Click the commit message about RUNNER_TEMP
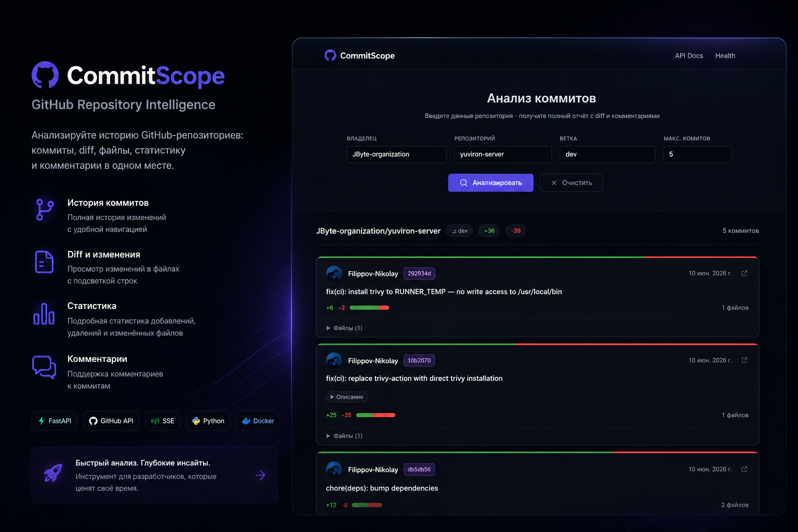 444,291
